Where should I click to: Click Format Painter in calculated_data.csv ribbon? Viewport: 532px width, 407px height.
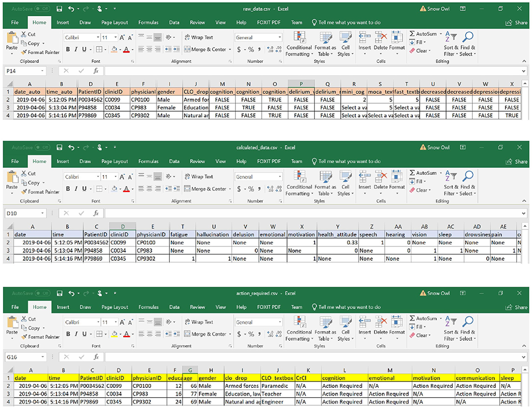pyautogui.click(x=40, y=192)
